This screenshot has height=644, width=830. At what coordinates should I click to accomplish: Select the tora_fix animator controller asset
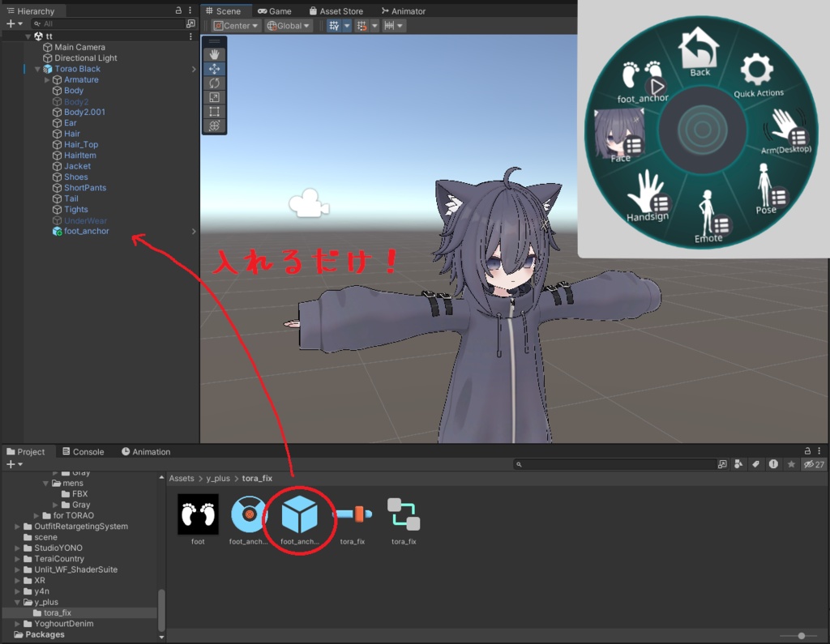(x=404, y=519)
